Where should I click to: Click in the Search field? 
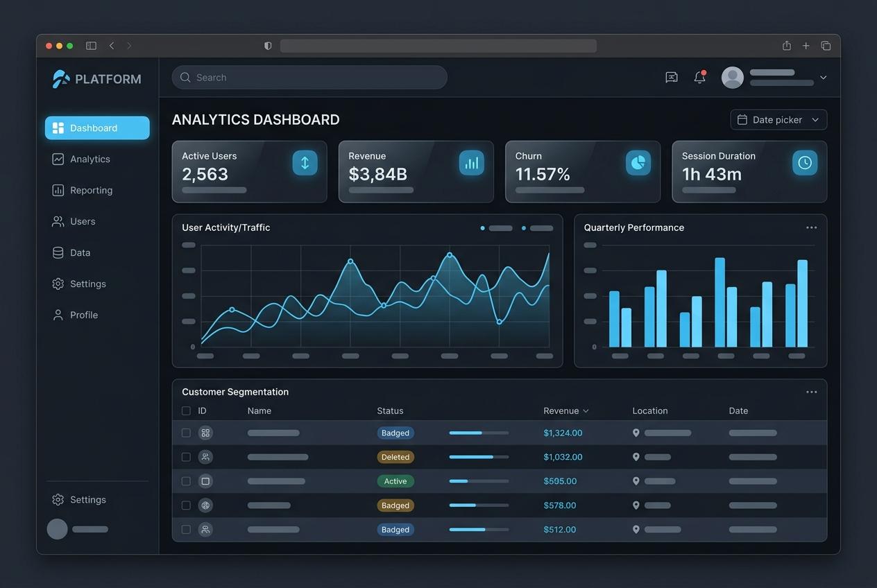309,78
